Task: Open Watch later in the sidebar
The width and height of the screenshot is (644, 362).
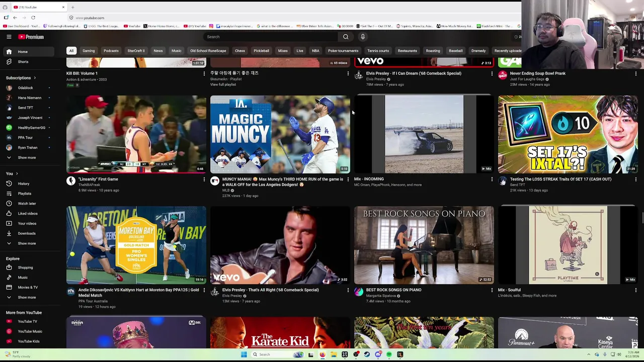Action: (28, 204)
